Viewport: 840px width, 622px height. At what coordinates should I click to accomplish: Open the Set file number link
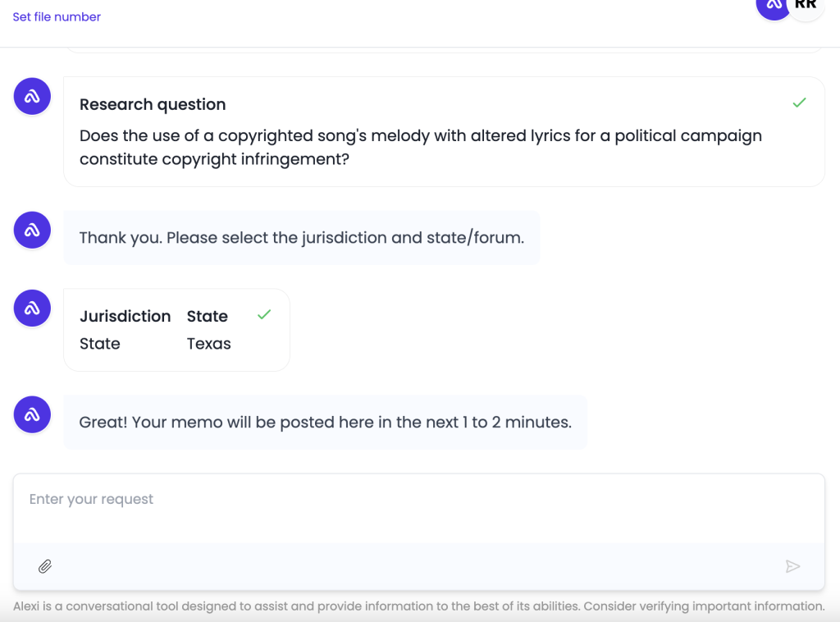(x=57, y=16)
